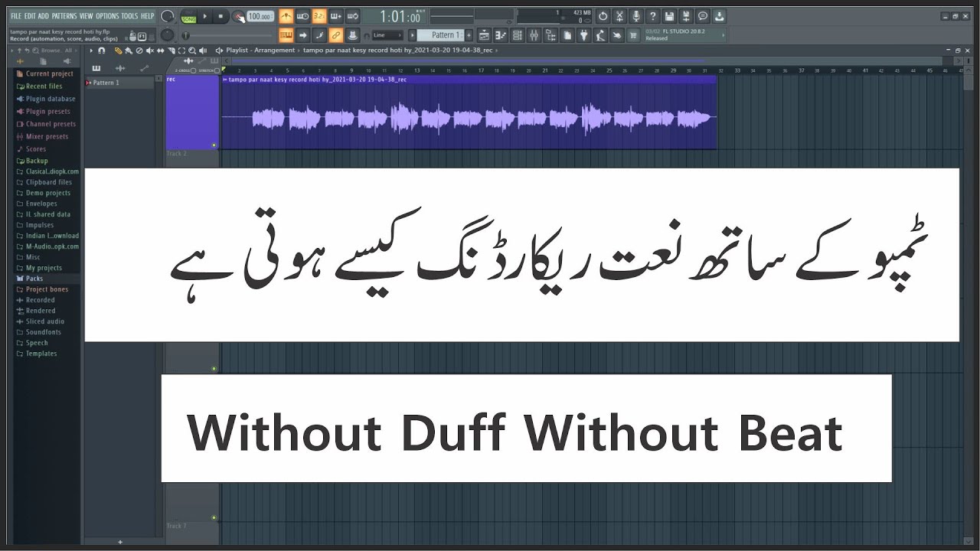This screenshot has height=551, width=980.
Task: Expand the Packs folder in browser
Action: [x=29, y=279]
